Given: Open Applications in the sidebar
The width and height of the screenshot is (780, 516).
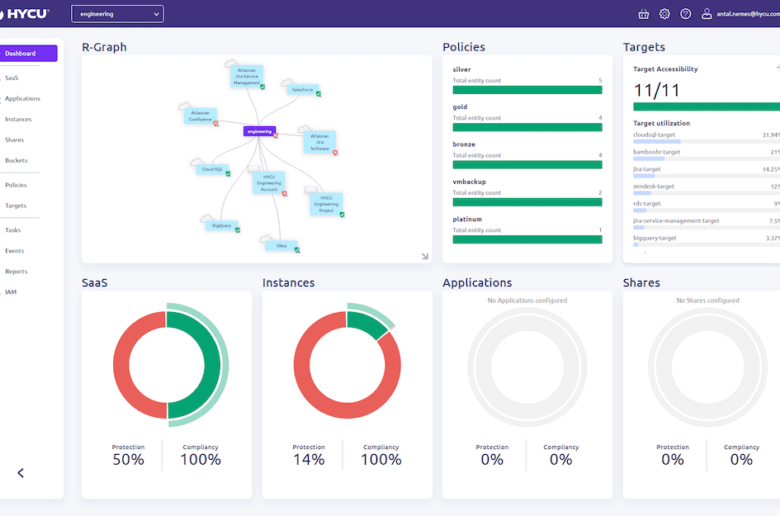Looking at the screenshot, I should pyautogui.click(x=22, y=99).
